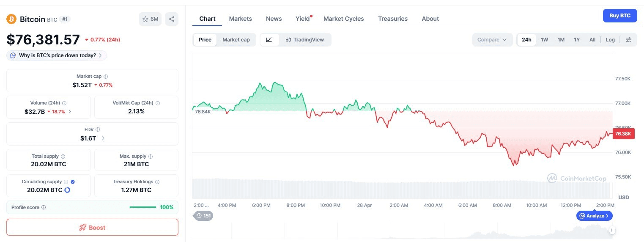Image resolution: width=644 pixels, height=242 pixels.
Task: Open the 151 history events marker
Action: tap(203, 216)
